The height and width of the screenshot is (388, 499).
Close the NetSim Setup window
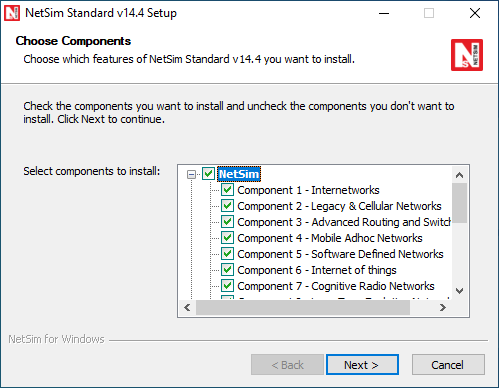[475, 13]
